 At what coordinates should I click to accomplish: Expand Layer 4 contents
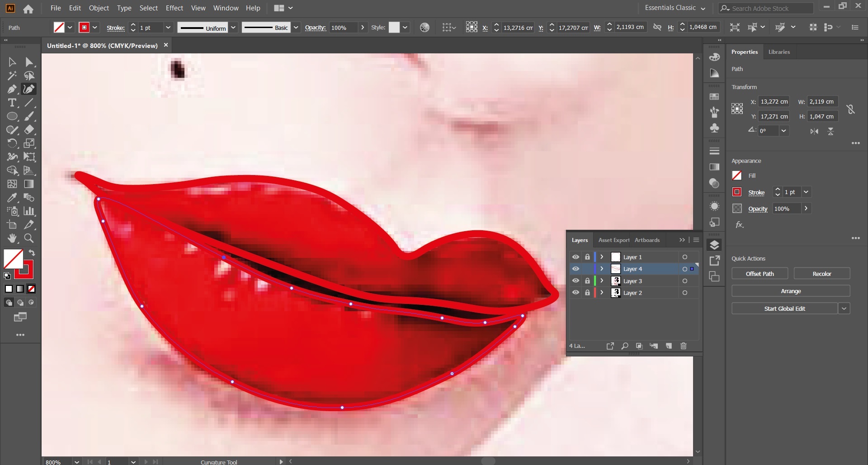pos(602,269)
